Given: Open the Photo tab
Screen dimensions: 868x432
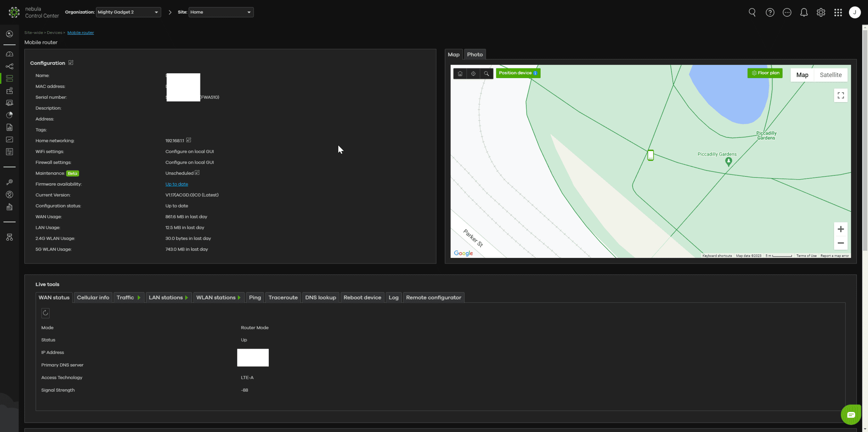Looking at the screenshot, I should (475, 55).
